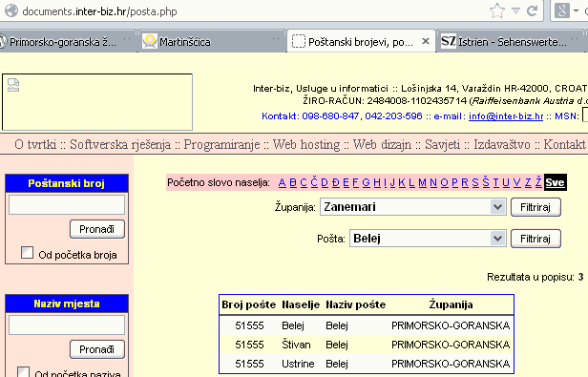The height and width of the screenshot is (377, 588).
Task: Click the search engine icon in search box
Action: point(561,10)
